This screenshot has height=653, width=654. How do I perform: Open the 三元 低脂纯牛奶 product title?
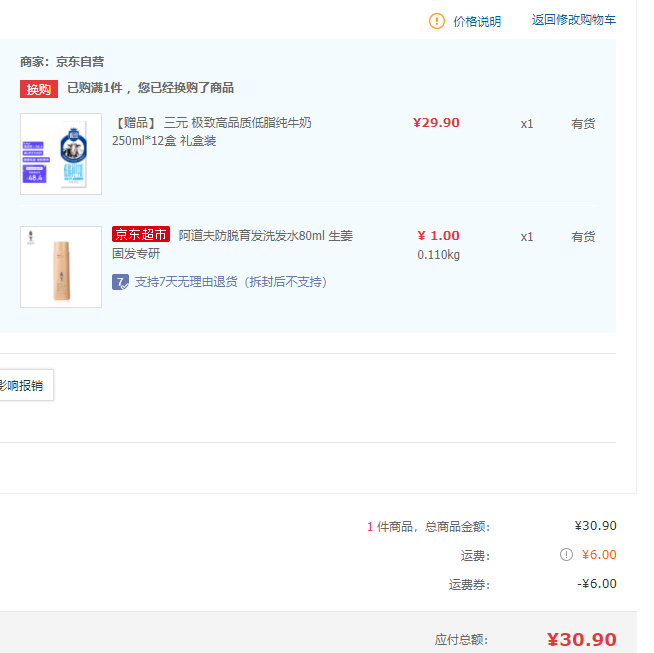(x=211, y=132)
